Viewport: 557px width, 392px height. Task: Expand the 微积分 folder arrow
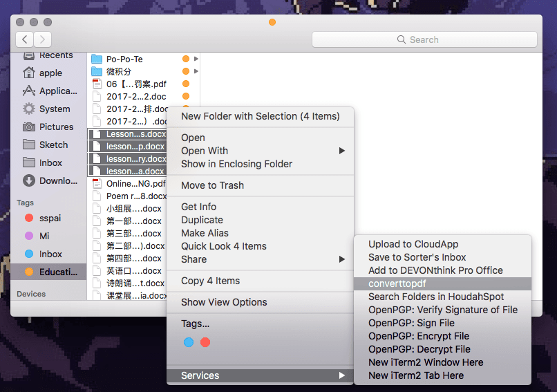(x=196, y=71)
